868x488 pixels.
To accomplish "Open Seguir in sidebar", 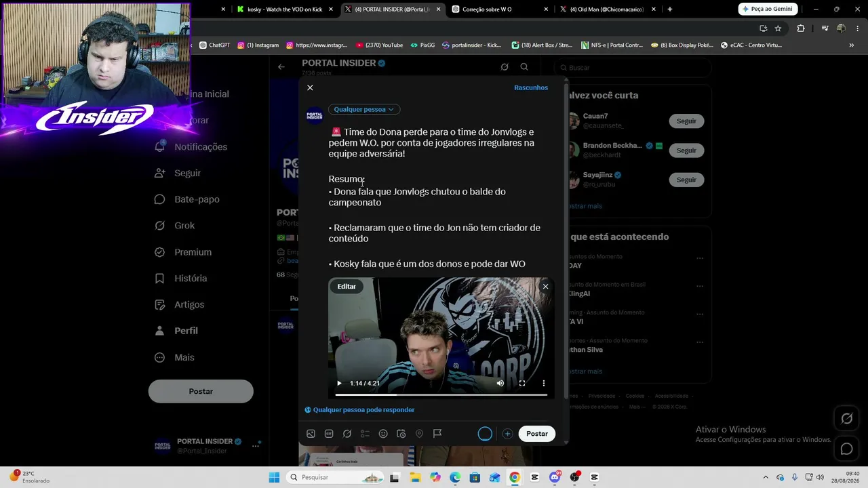I will point(178,173).
